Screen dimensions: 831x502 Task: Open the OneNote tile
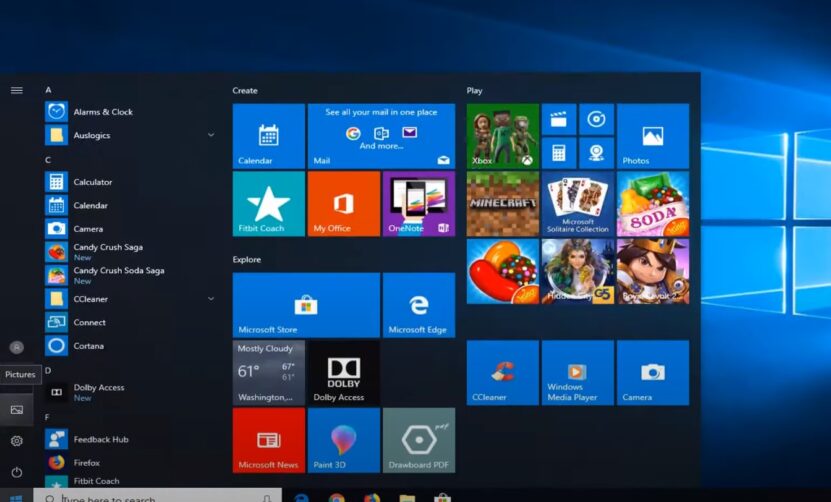419,204
